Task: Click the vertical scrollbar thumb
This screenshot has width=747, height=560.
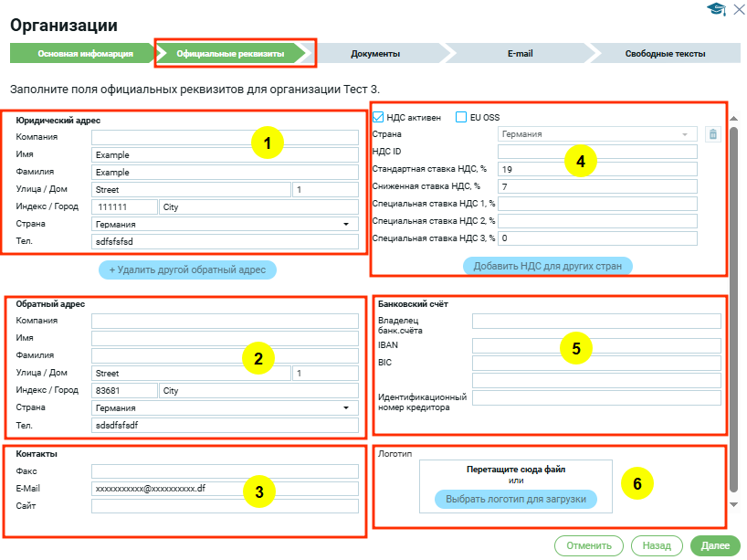Action: pyautogui.click(x=733, y=311)
